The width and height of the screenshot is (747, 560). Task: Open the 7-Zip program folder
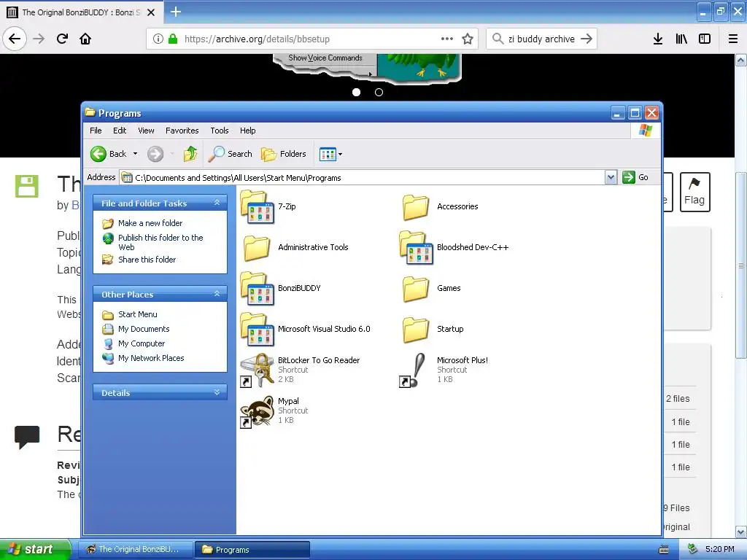coord(258,206)
